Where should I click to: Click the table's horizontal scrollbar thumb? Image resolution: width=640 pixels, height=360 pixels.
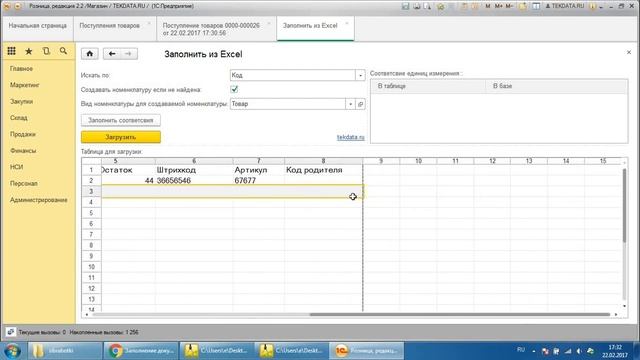click(x=460, y=314)
